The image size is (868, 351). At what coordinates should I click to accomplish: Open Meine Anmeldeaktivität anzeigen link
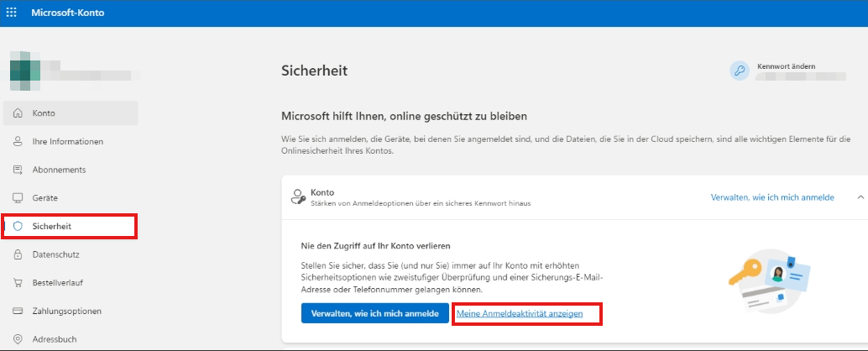pyautogui.click(x=520, y=313)
